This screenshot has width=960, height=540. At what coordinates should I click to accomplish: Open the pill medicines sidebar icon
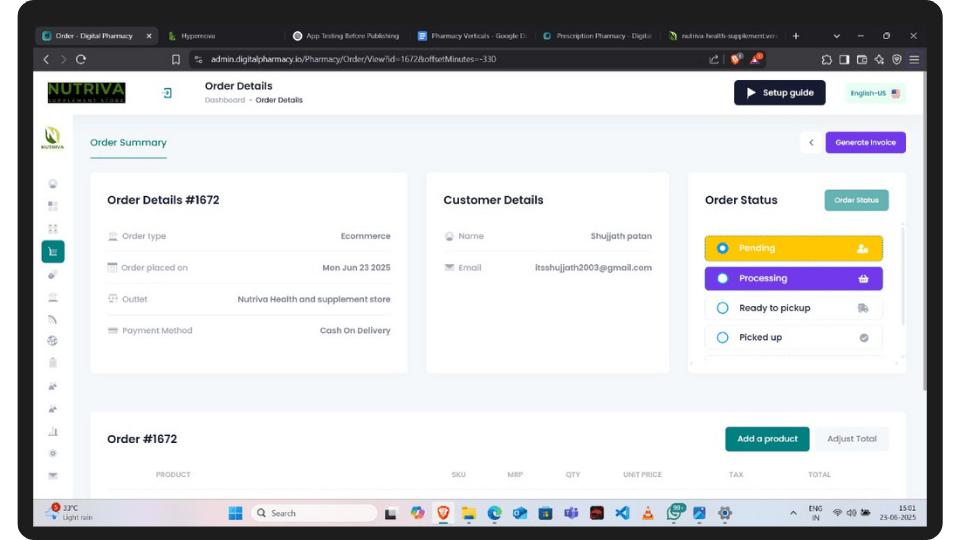(53, 274)
